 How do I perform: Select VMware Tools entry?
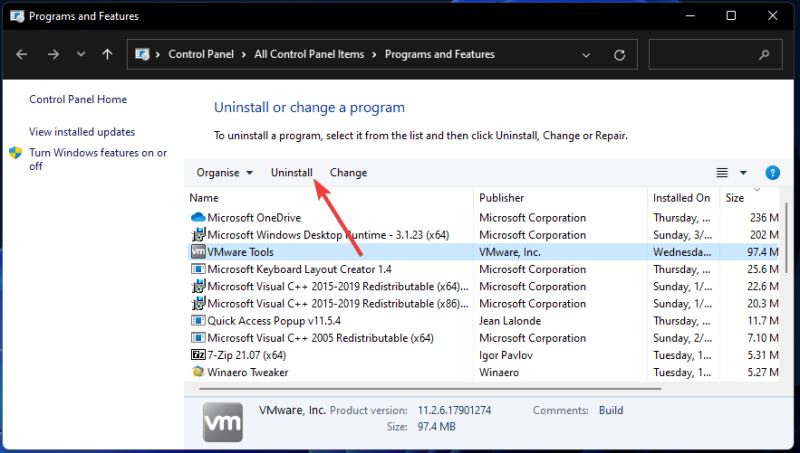tap(483, 252)
